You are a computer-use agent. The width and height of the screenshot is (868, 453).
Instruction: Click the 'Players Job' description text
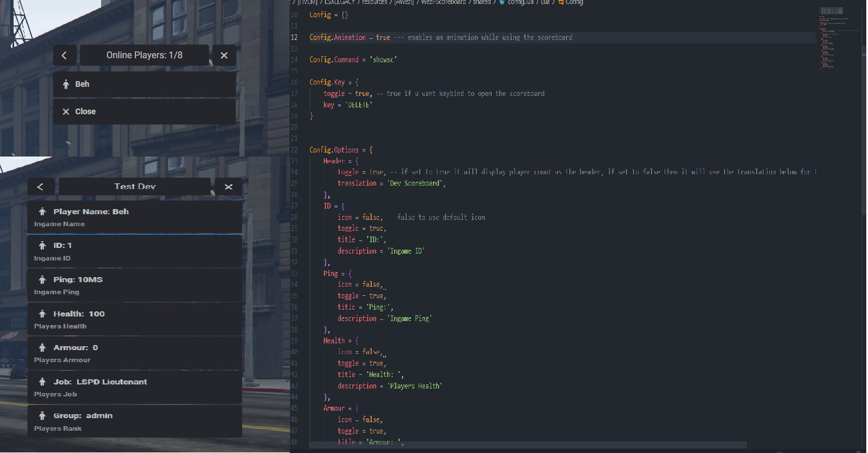(x=55, y=395)
